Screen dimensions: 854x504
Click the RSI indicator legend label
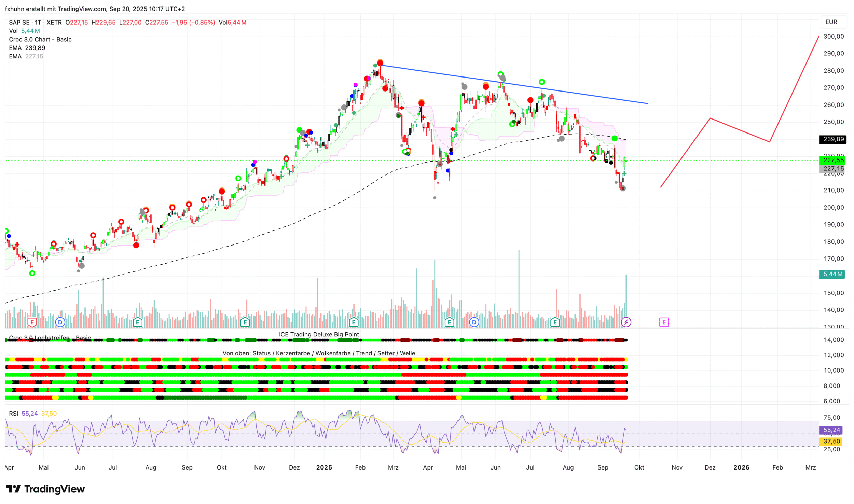pos(14,414)
